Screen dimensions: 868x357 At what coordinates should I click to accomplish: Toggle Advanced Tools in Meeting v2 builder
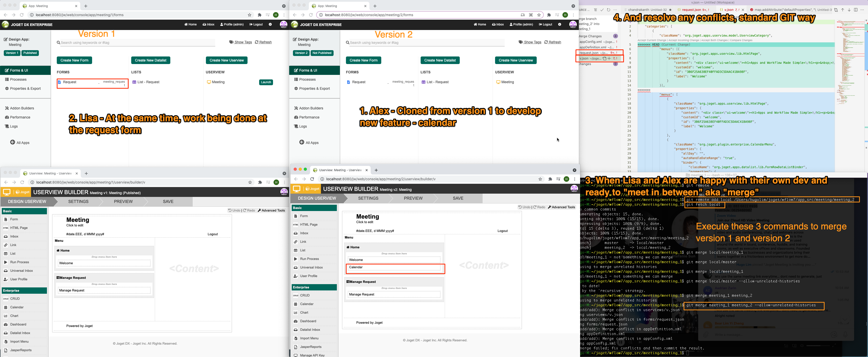561,207
